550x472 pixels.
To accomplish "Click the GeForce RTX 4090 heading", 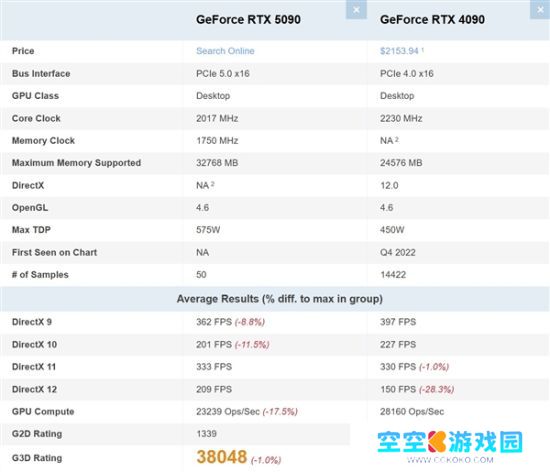I will pos(432,20).
